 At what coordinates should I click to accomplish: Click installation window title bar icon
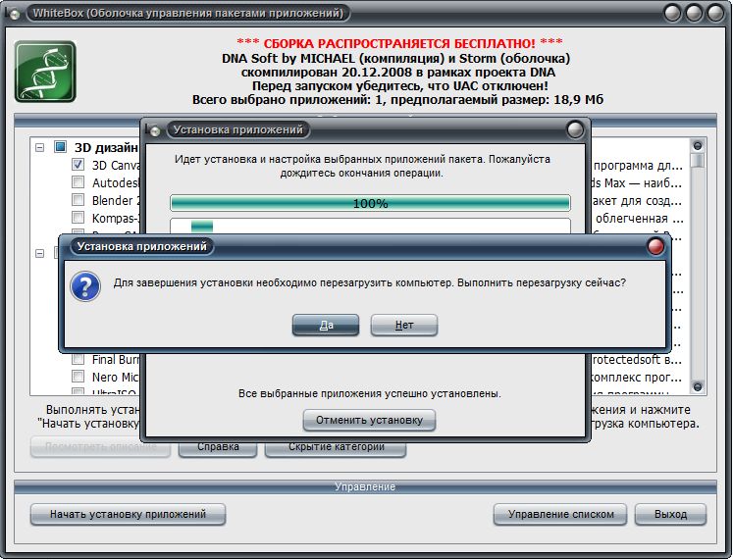pyautogui.click(x=152, y=129)
